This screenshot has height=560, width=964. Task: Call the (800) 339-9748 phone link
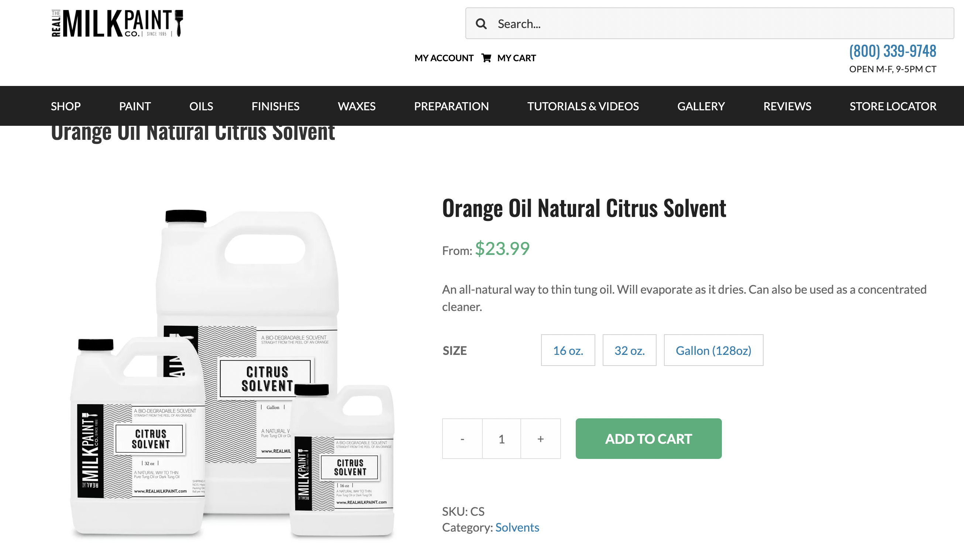click(x=892, y=51)
